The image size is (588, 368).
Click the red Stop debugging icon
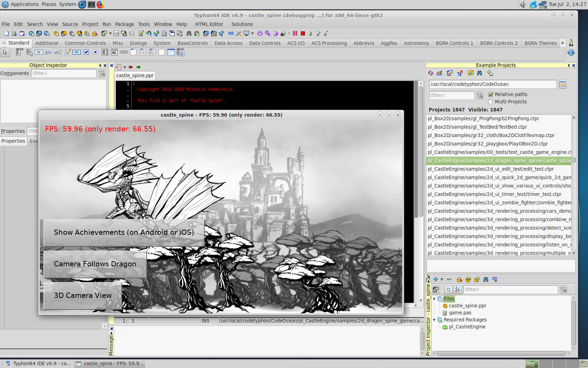[303, 33]
